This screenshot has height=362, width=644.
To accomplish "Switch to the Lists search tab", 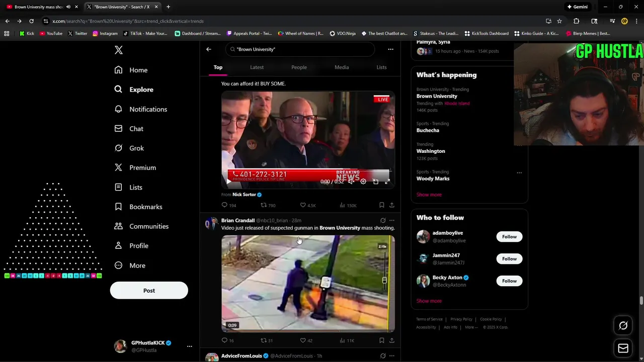I will coord(382,67).
